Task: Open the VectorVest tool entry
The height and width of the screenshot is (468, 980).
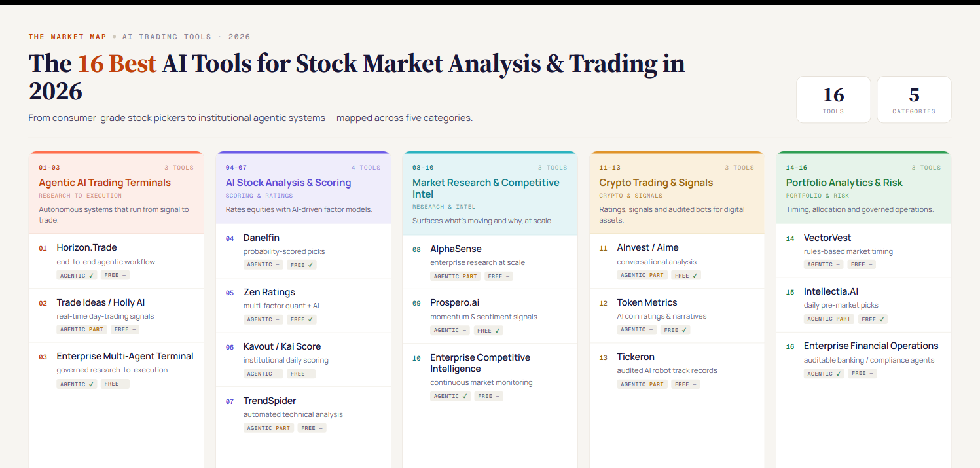Action: pos(863,251)
